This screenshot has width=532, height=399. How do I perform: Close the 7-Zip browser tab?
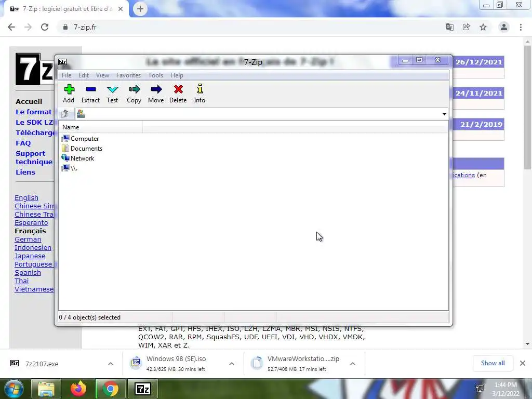tap(121, 9)
